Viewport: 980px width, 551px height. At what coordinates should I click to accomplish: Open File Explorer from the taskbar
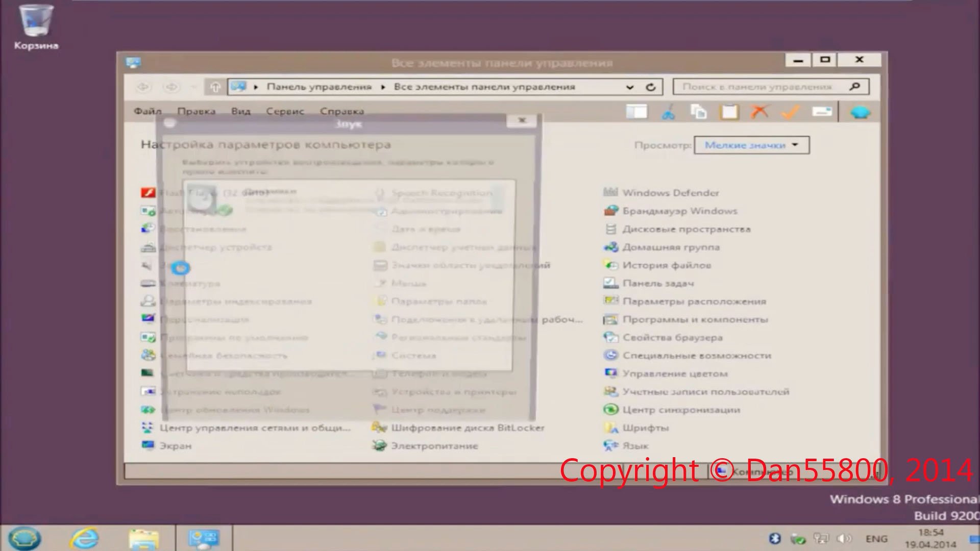pyautogui.click(x=144, y=539)
